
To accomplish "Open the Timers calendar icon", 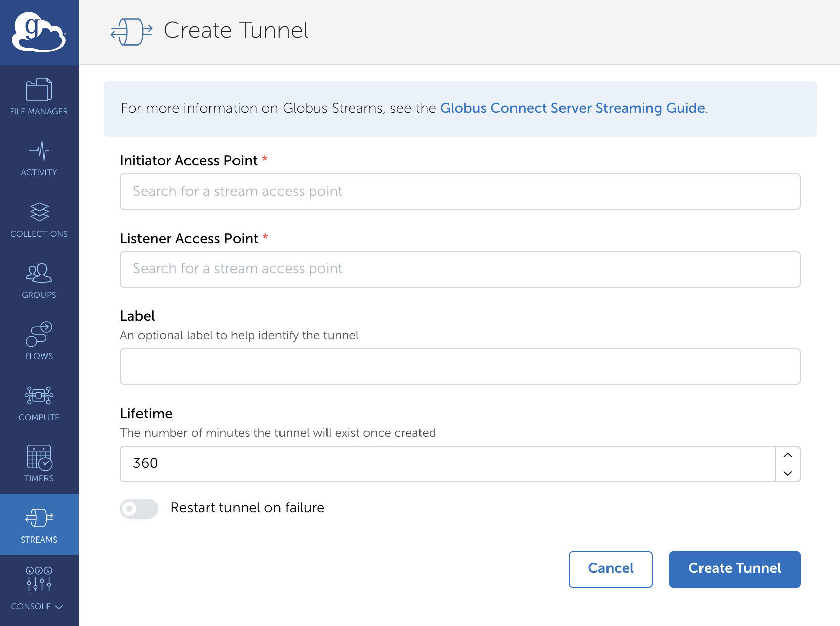I will 39,457.
